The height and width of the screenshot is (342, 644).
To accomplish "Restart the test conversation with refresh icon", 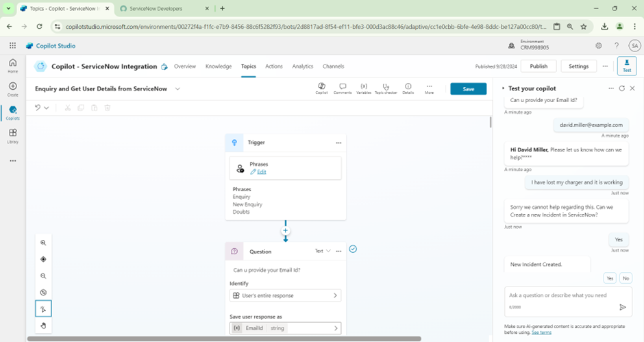I will click(621, 88).
